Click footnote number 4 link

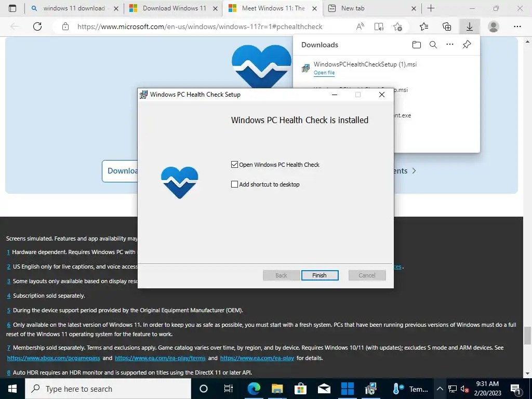[x=9, y=296]
